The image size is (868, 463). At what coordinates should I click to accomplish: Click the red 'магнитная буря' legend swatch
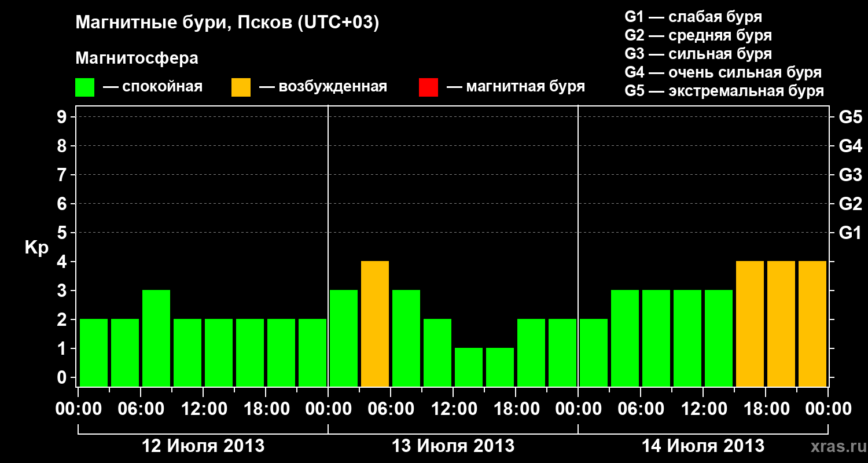click(x=429, y=87)
